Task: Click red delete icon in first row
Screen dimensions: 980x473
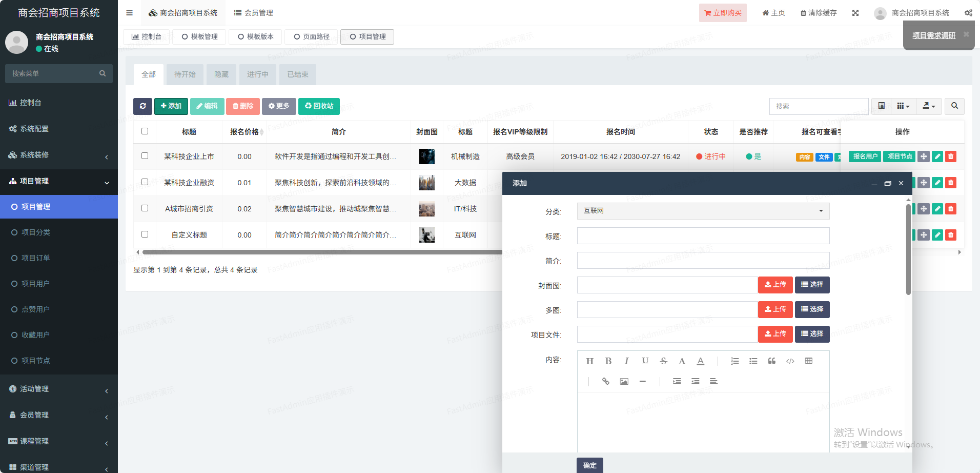Action: [x=951, y=156]
